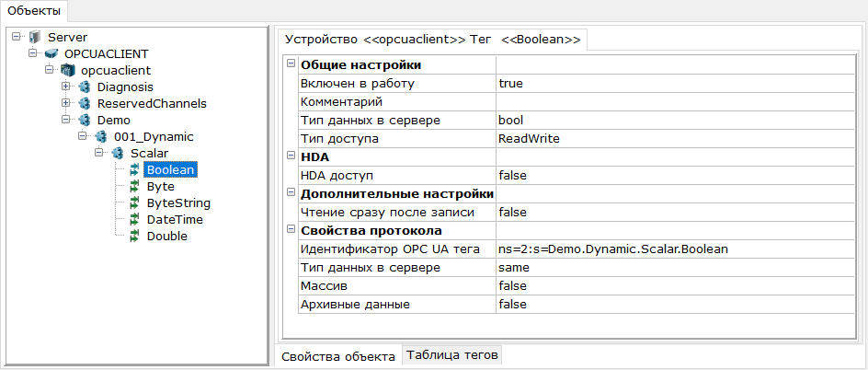Select the OPCUACLIENT tree item
868x370 pixels.
click(x=107, y=53)
